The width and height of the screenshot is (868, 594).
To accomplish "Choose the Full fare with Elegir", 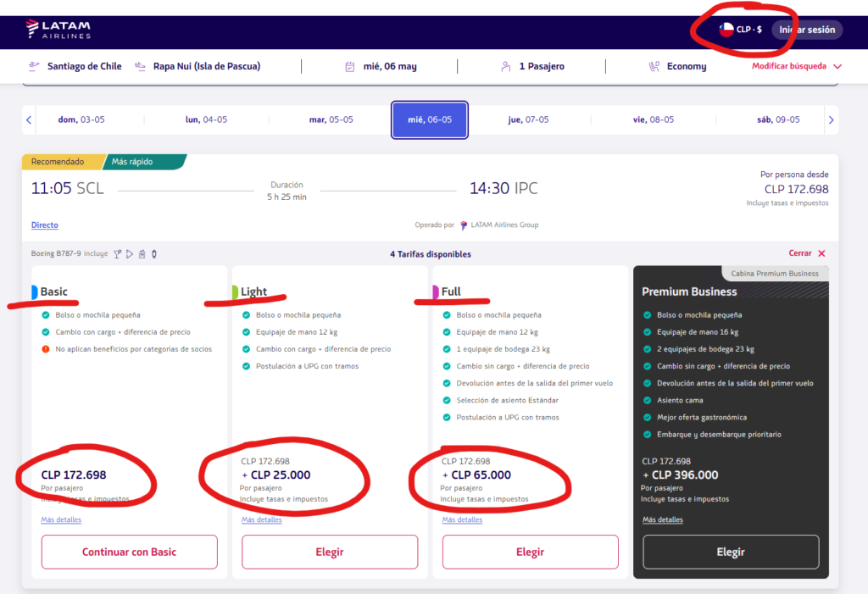I will click(x=530, y=552).
